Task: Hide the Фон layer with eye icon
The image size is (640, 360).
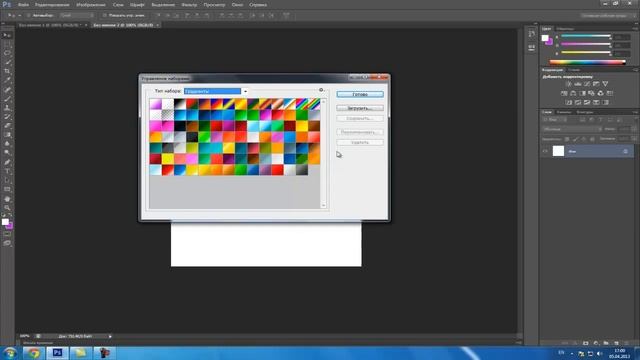Action: 545,151
